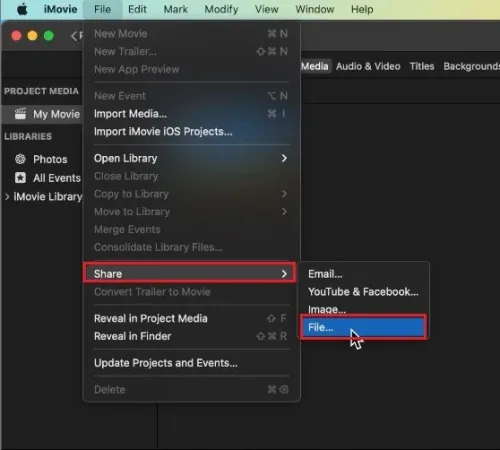
Task: Open the Open Library submenu
Action: pos(191,158)
